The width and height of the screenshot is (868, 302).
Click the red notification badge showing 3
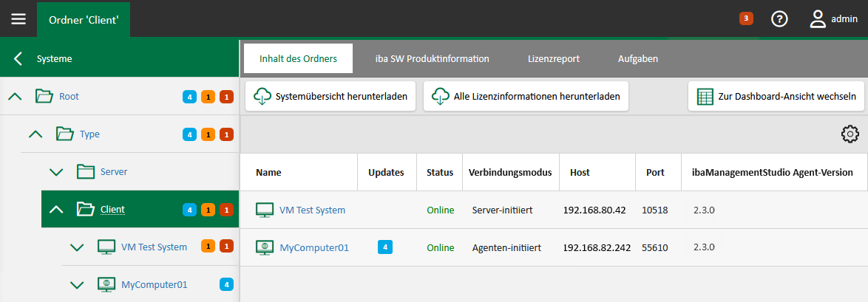(x=746, y=18)
